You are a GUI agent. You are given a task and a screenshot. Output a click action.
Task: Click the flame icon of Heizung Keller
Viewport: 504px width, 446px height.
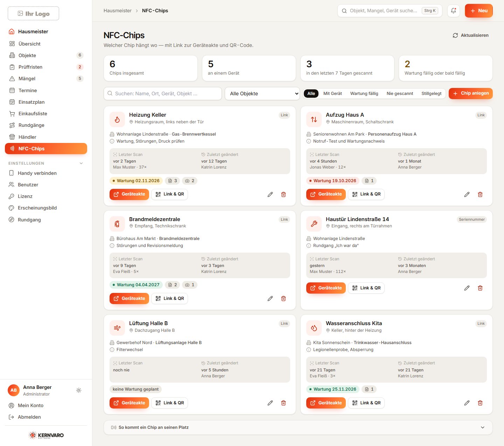click(x=117, y=119)
